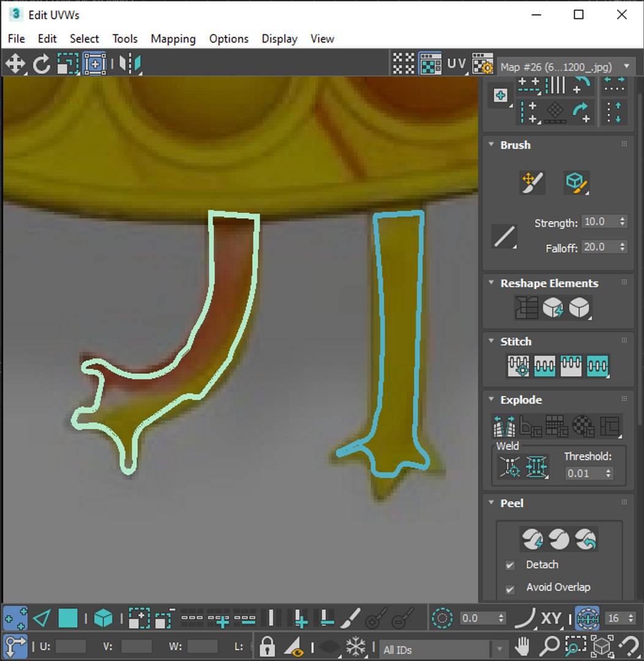Screen dimensions: 644x661
Task: Open the checker texture options gear icon
Action: pyautogui.click(x=482, y=64)
